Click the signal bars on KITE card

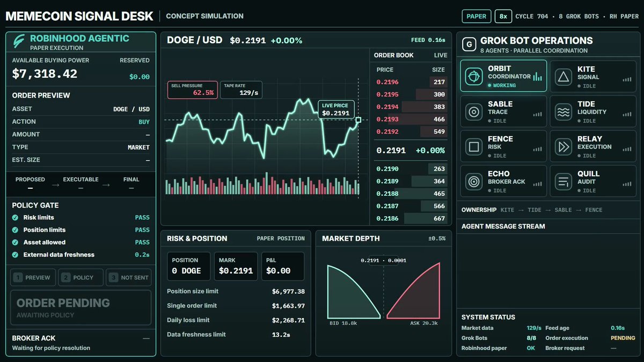point(627,79)
